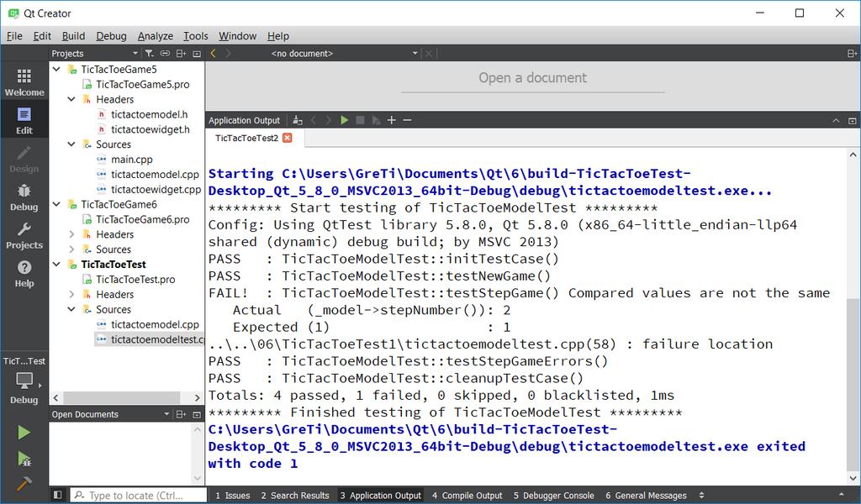Split the Projects side panel
The height and width of the screenshot is (504, 861).
click(x=181, y=53)
